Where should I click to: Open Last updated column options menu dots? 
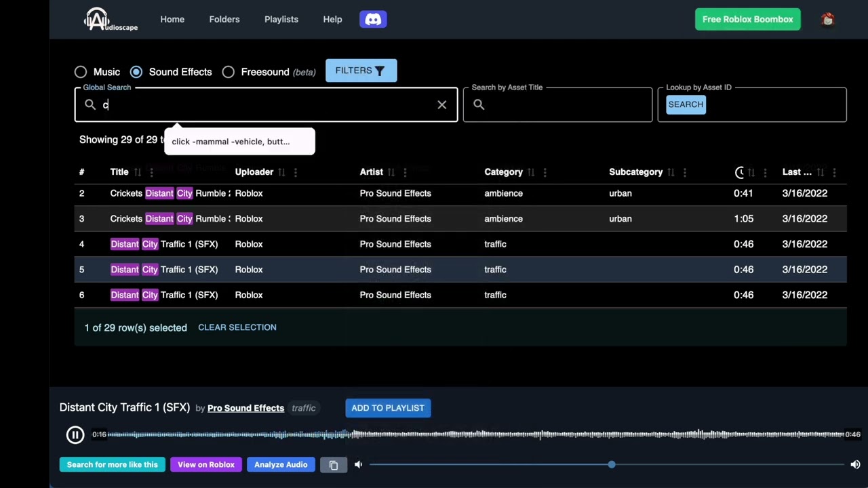point(834,172)
